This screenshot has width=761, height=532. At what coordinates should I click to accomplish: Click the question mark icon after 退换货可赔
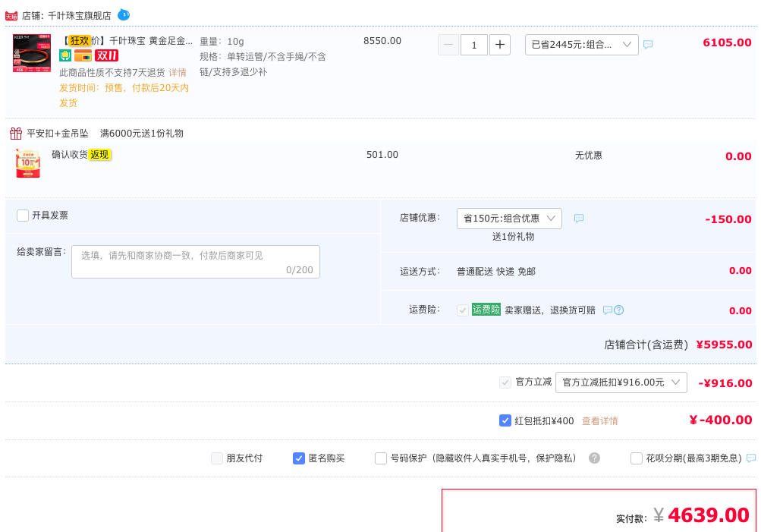click(x=619, y=310)
